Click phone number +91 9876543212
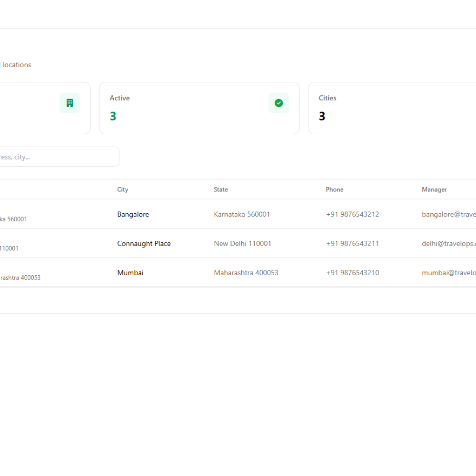This screenshot has width=476, height=476. pyautogui.click(x=352, y=214)
